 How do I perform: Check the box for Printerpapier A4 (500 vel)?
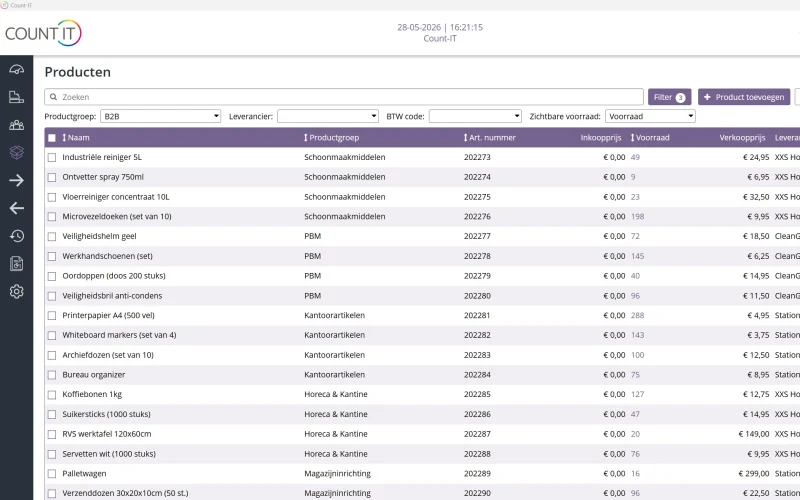coord(52,316)
